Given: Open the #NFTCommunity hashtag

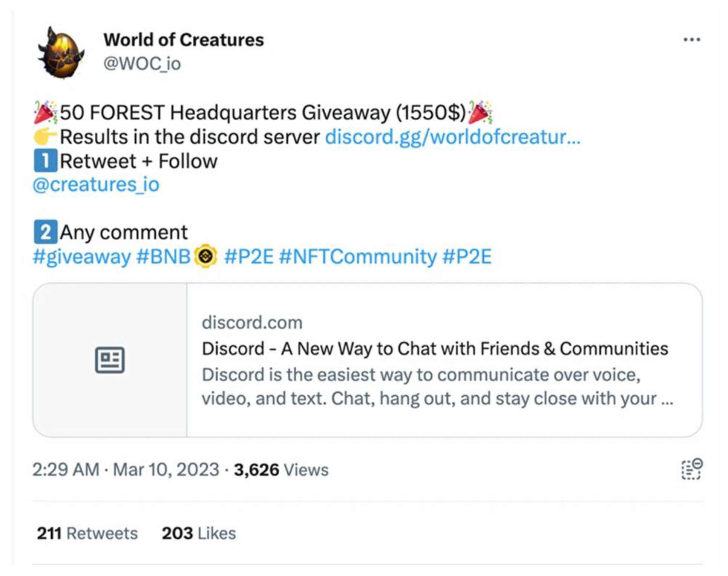Looking at the screenshot, I should coord(358,257).
